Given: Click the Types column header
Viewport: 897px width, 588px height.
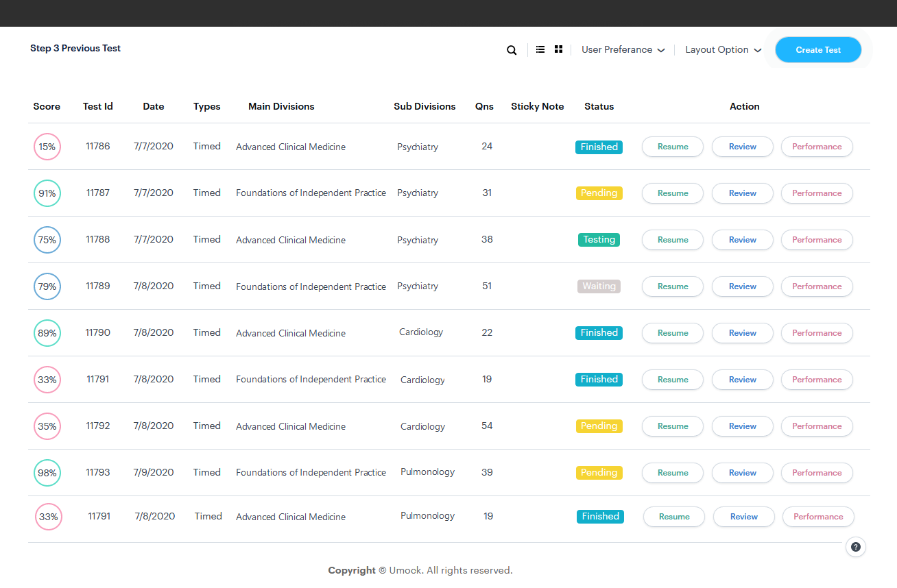Looking at the screenshot, I should (x=207, y=107).
